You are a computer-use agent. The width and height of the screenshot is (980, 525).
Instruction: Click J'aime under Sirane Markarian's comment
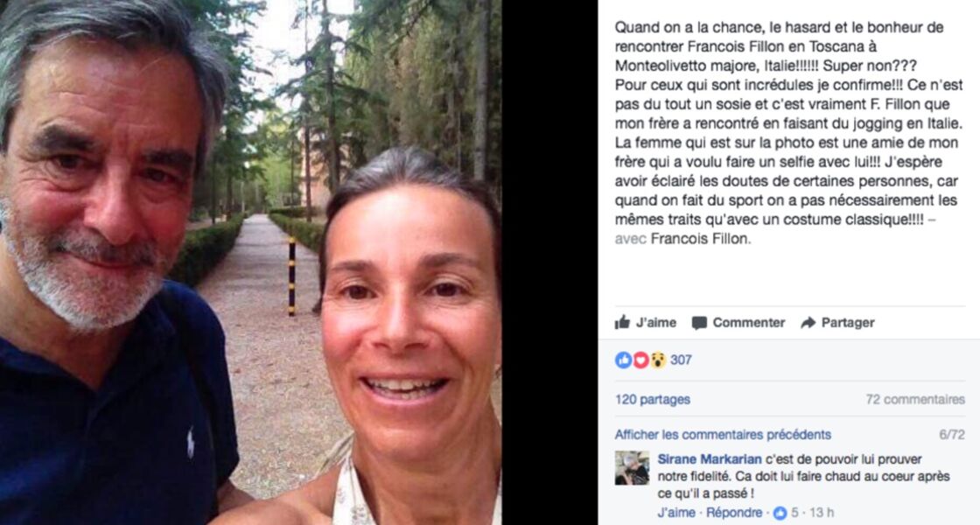point(676,513)
